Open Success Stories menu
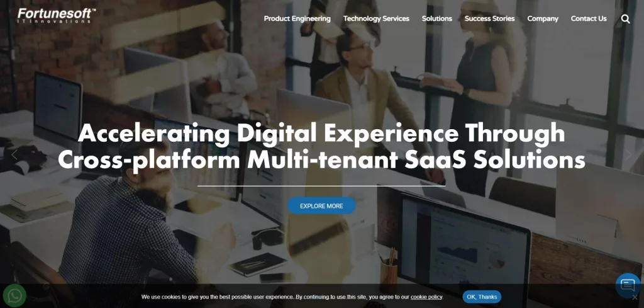Image resolution: width=644 pixels, height=308 pixels. pos(489,18)
